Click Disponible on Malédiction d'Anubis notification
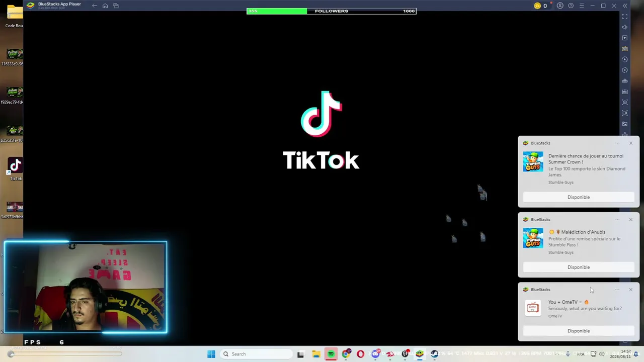644x362 pixels. (579, 267)
